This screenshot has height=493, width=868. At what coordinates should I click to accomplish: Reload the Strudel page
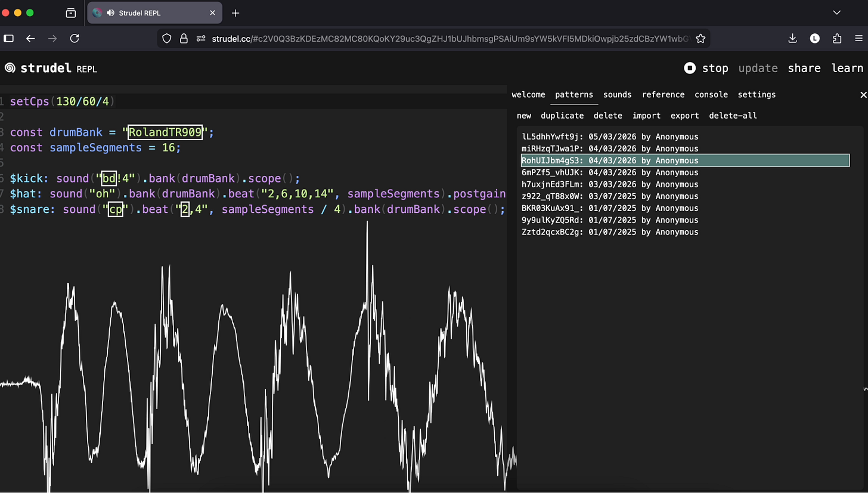[75, 38]
